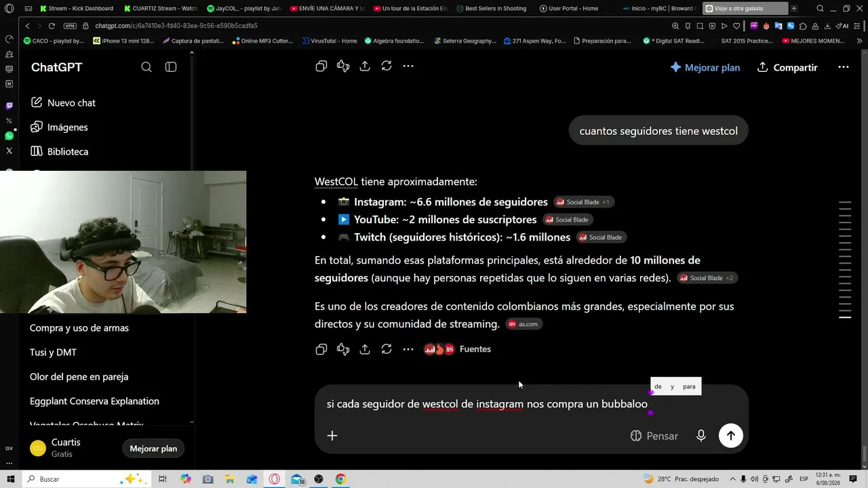
Task: Share the upper response via upload icon
Action: point(365,66)
